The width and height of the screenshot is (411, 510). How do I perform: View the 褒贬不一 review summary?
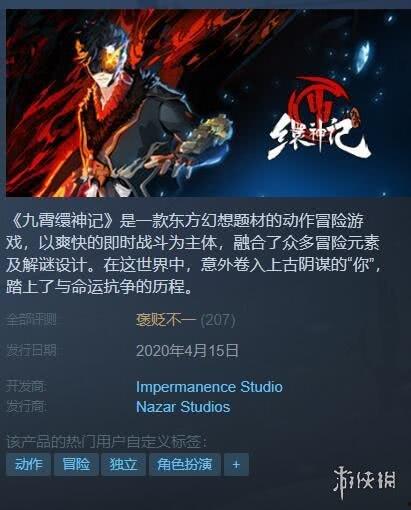click(166, 320)
